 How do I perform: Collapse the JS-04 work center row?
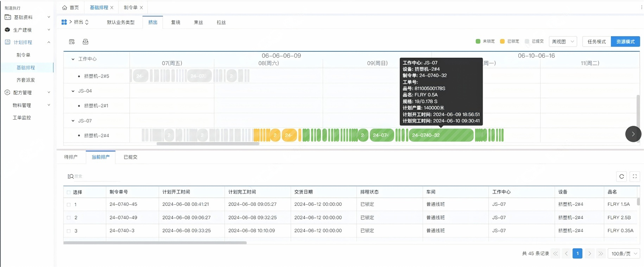pos(73,91)
